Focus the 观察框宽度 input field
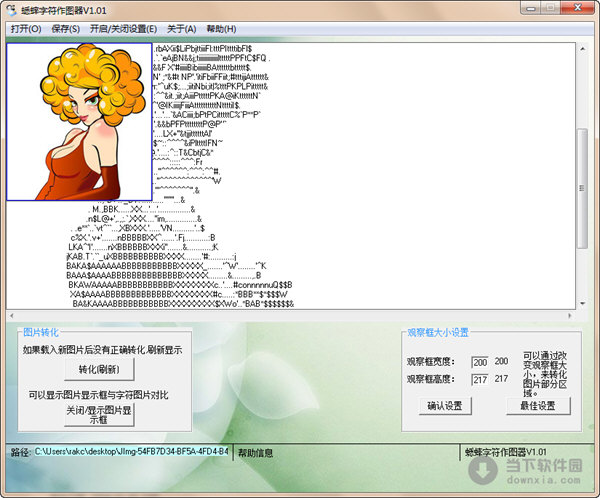The width and height of the screenshot is (600, 498). tap(480, 362)
